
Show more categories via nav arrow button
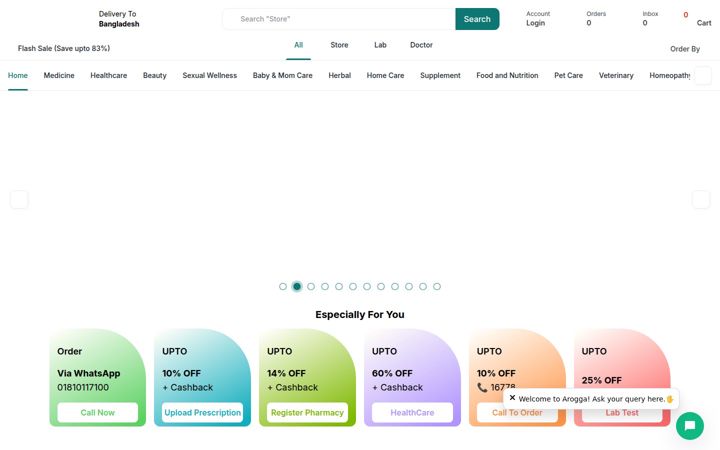pyautogui.click(x=703, y=75)
